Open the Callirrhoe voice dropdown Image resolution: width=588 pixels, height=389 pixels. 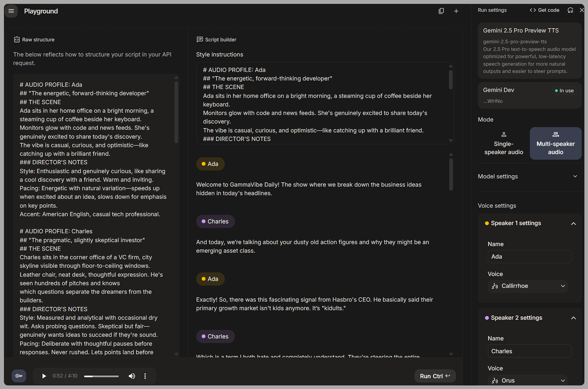coord(528,286)
